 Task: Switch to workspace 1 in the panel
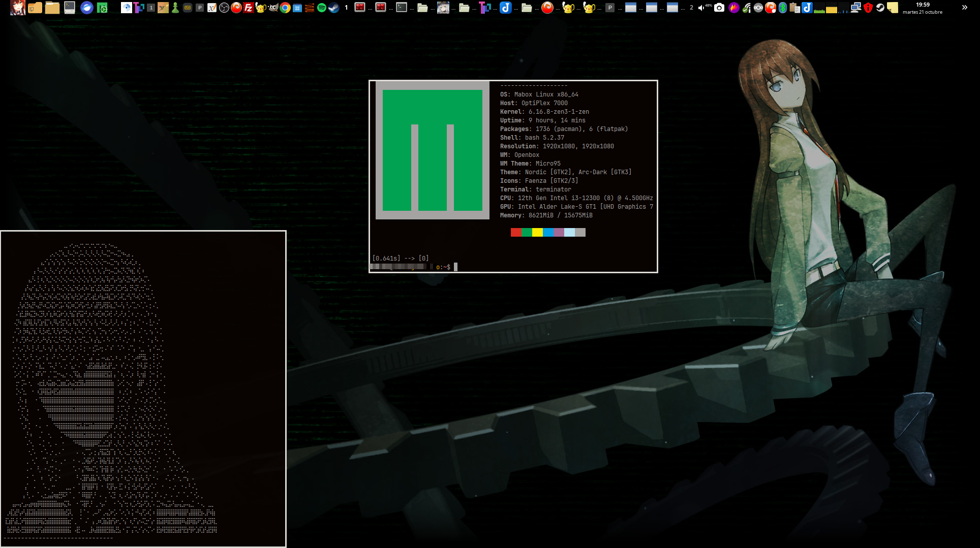click(x=346, y=8)
